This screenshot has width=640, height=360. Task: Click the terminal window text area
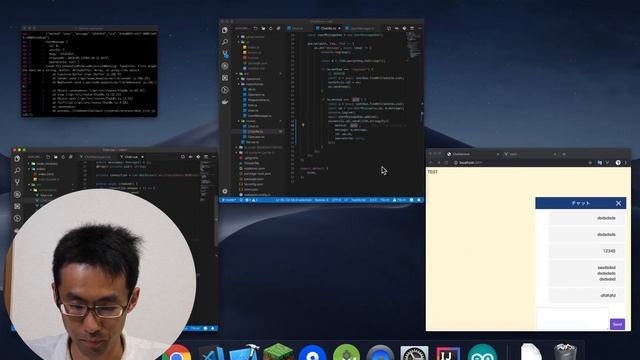click(89, 73)
